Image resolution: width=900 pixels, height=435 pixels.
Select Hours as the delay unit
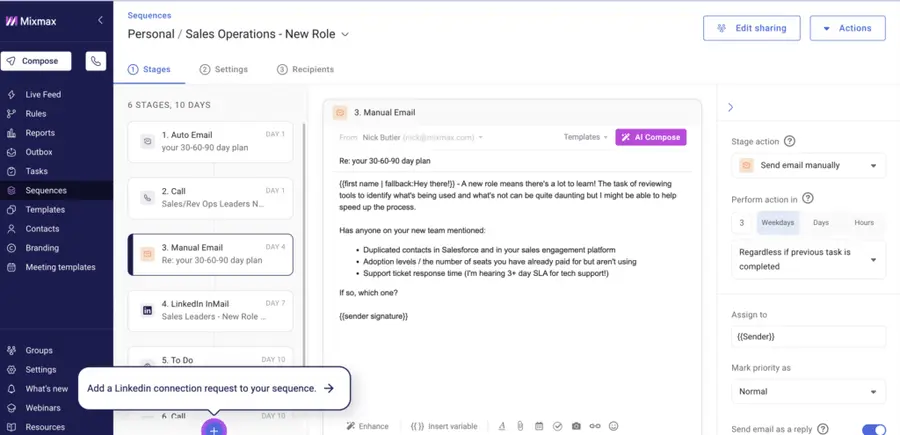[x=864, y=223]
